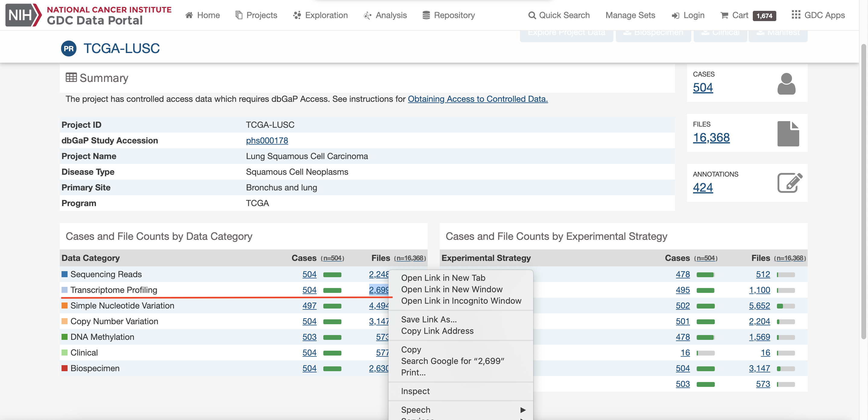Screen dimensions: 868x420
Task: Open Transcriptome Profiling cases count 504
Action: [309, 290]
